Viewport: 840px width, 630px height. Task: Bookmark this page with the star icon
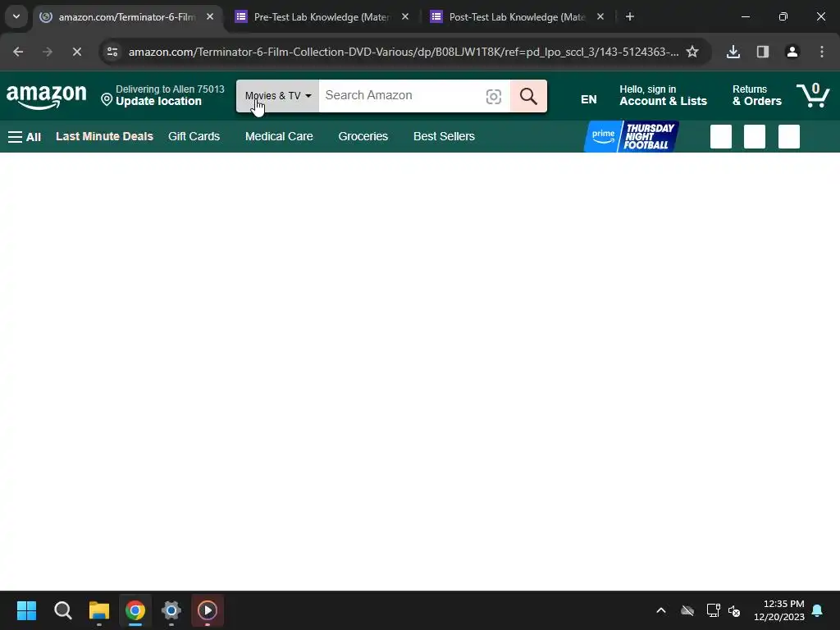(x=692, y=52)
